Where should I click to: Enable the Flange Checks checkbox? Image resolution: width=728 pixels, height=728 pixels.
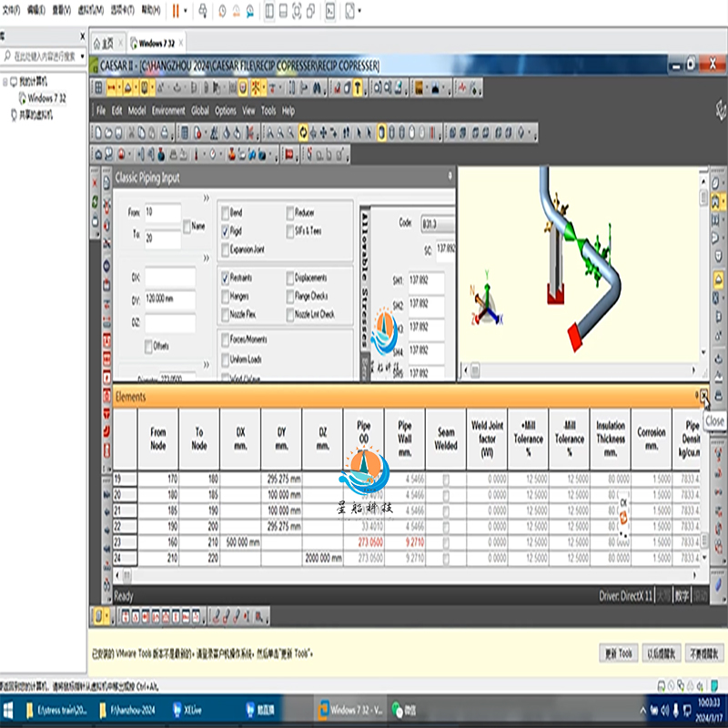[x=290, y=297]
